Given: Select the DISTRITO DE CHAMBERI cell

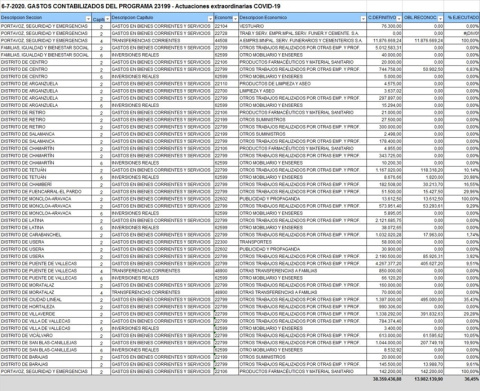Looking at the screenshot, I should click(x=46, y=184).
